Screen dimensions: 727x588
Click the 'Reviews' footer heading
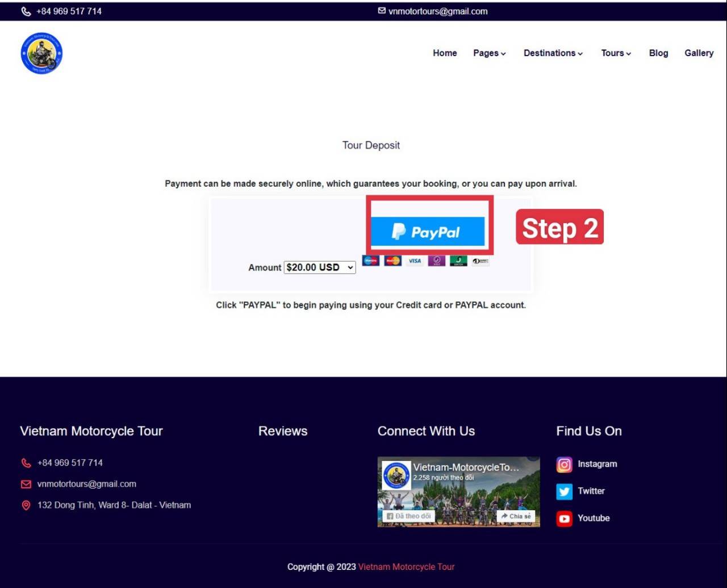click(x=283, y=431)
